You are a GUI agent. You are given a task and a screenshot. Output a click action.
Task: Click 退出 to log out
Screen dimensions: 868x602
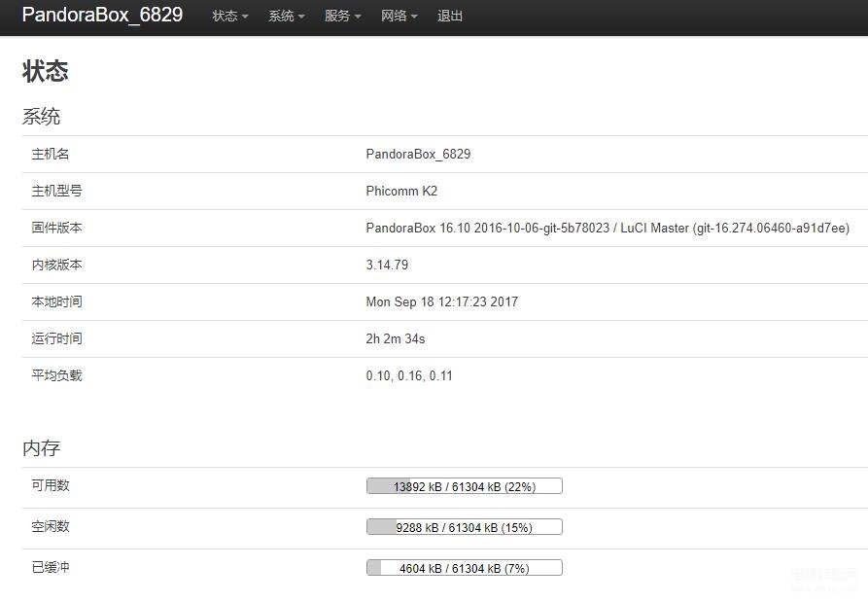tap(450, 17)
